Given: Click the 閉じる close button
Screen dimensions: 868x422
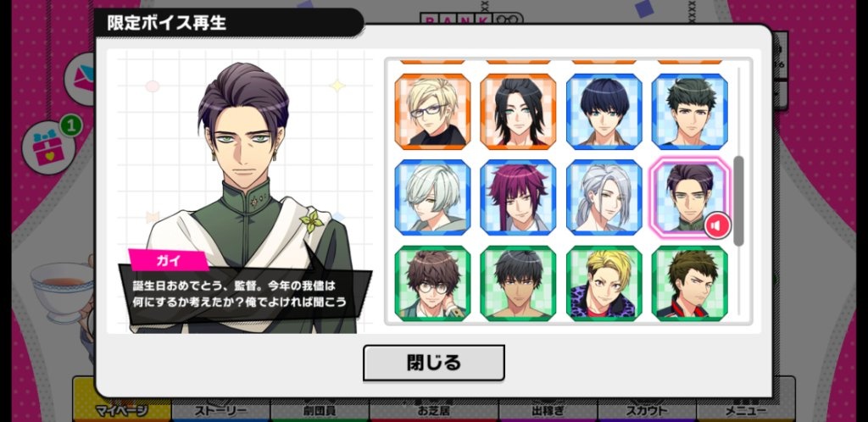Looking at the screenshot, I should click(433, 363).
